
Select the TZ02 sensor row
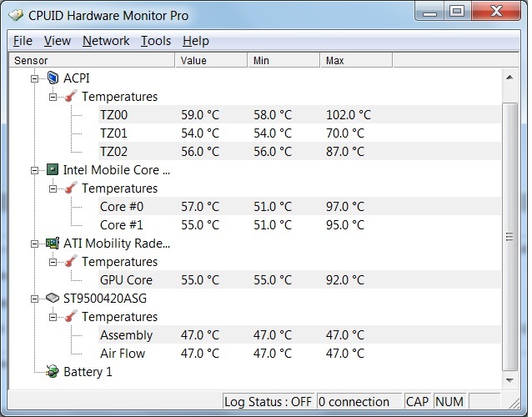point(299,151)
